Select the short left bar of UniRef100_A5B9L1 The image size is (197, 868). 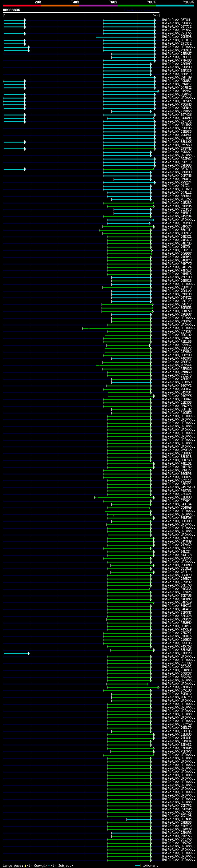tap(17, 50)
